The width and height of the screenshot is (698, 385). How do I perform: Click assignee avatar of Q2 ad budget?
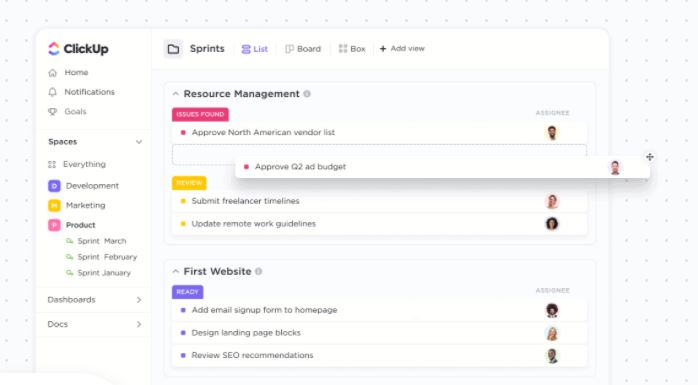click(x=615, y=167)
